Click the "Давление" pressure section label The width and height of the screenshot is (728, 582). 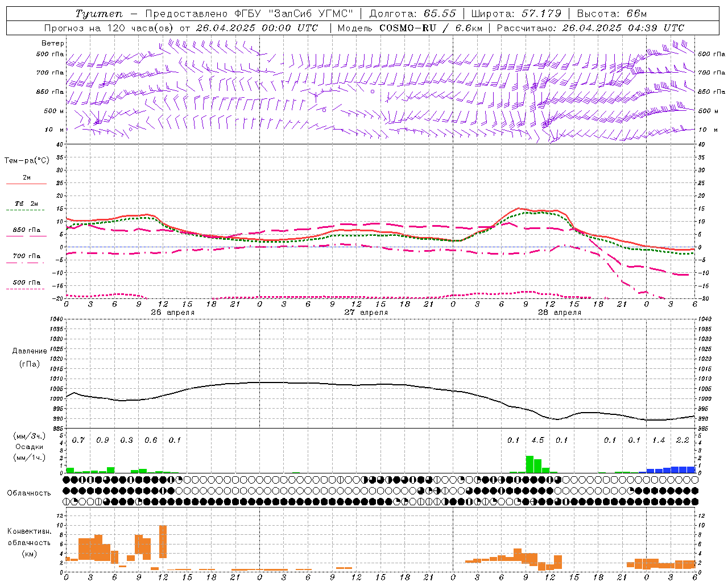[x=30, y=351]
